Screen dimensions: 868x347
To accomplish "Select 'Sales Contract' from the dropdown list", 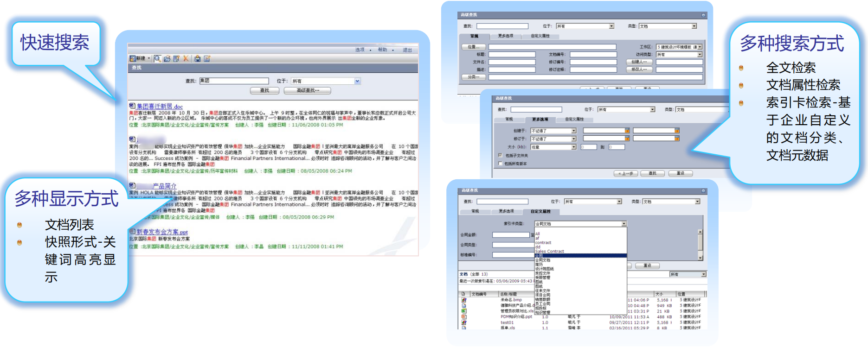I will [x=550, y=251].
